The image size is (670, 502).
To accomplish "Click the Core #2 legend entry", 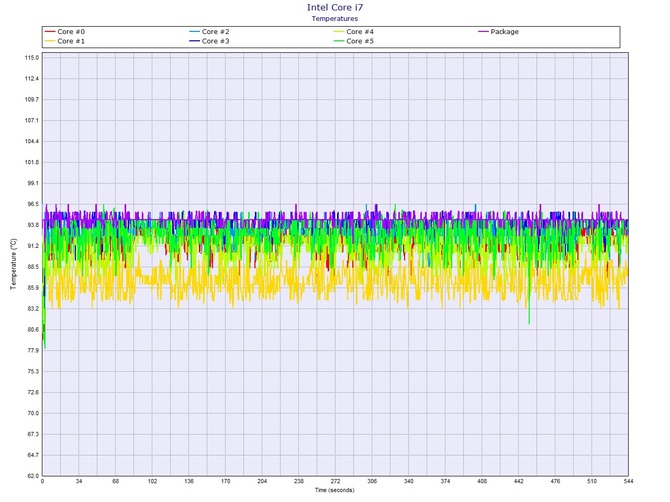I will 209,32.
